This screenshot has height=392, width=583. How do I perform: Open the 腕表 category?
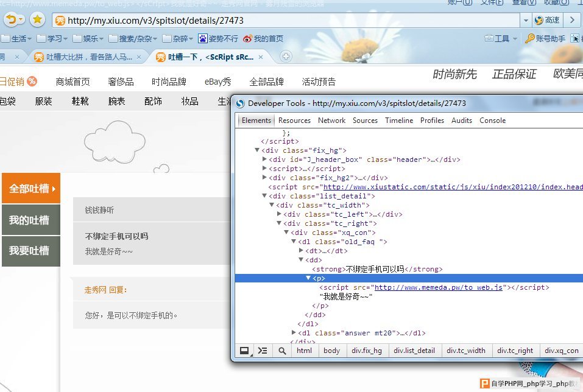(117, 101)
